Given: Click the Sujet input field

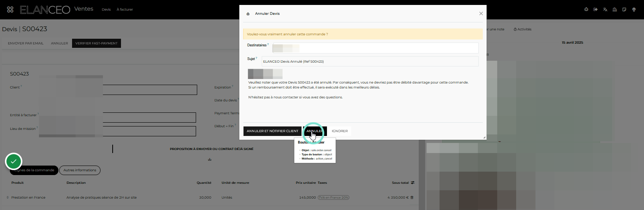Looking at the screenshot, I should click(x=370, y=62).
